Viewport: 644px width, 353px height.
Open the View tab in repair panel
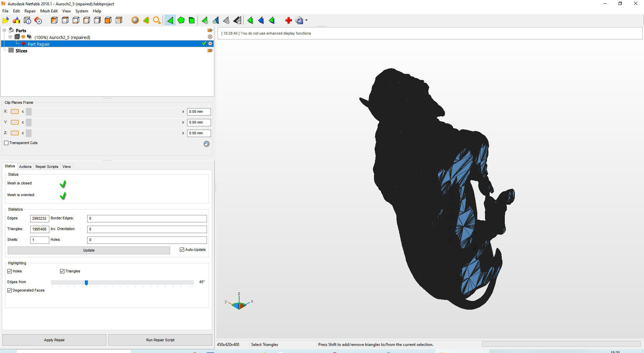(67, 167)
